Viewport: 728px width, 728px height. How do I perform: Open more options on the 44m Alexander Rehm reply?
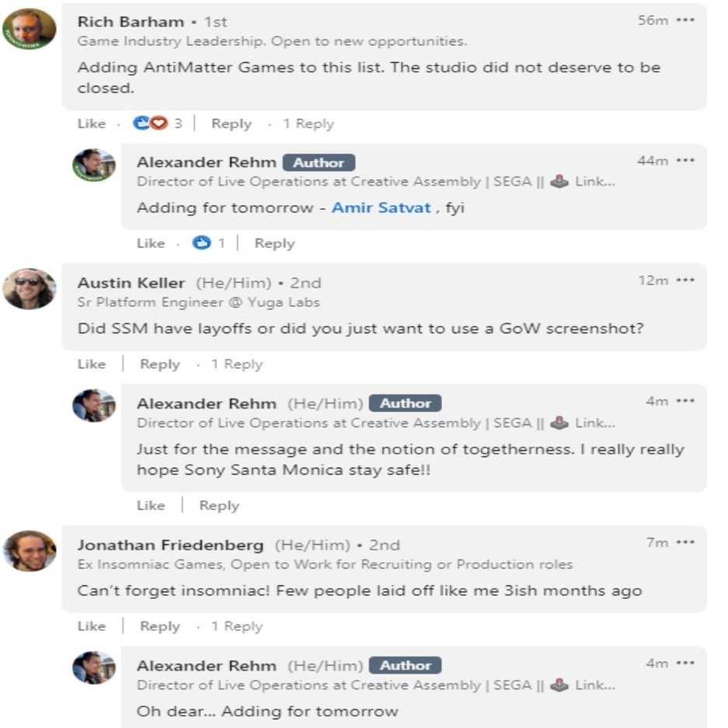click(x=685, y=160)
